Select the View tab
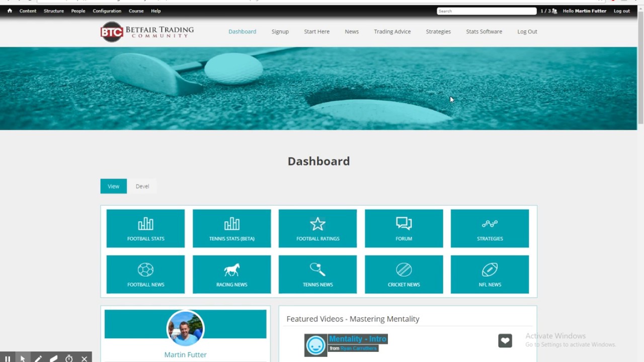This screenshot has width=644, height=362. (x=113, y=186)
